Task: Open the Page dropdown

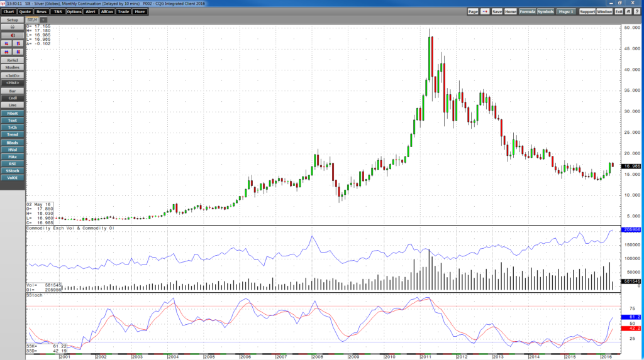Action: pos(473,11)
